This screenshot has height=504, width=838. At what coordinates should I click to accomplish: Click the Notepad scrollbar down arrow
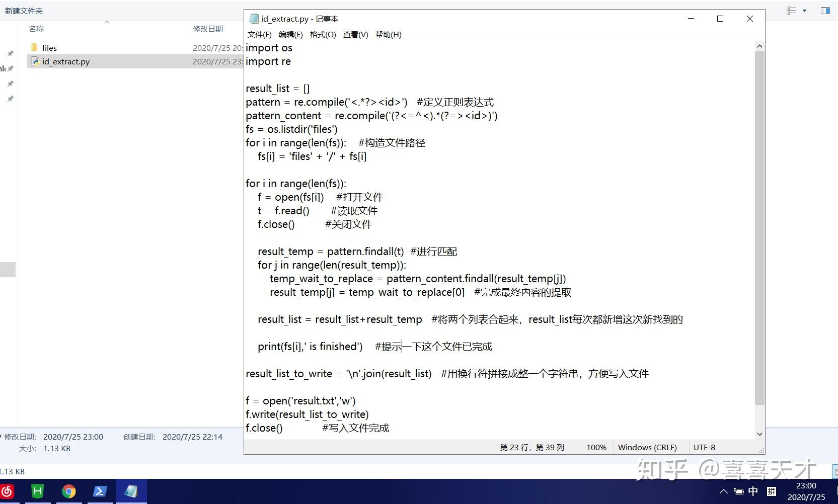[x=759, y=434]
